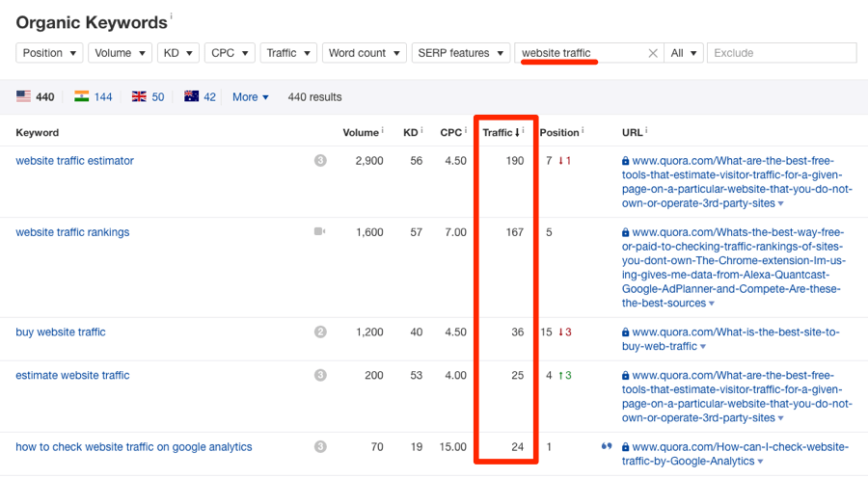Open SERP features badge for google analytics keyword
This screenshot has height=478, width=868.
[320, 446]
